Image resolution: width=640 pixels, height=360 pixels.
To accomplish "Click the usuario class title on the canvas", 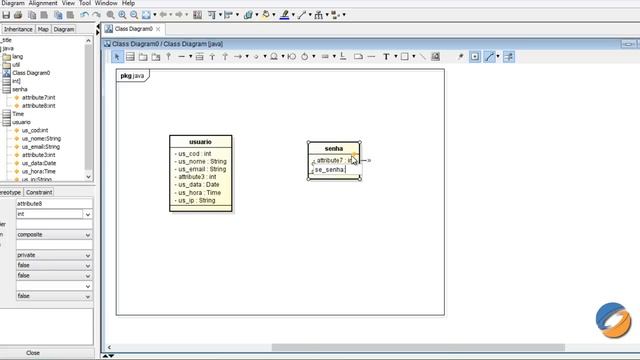I will click(x=200, y=142).
